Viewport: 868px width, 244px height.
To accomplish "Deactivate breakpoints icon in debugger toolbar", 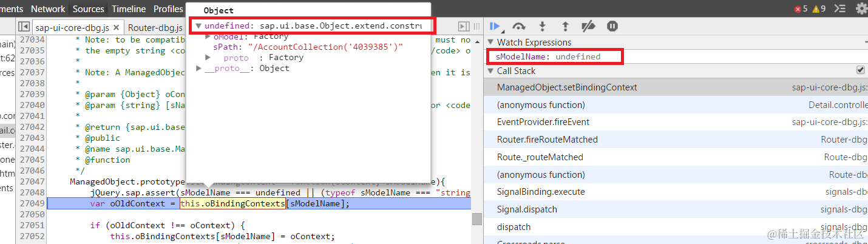I will tap(588, 26).
